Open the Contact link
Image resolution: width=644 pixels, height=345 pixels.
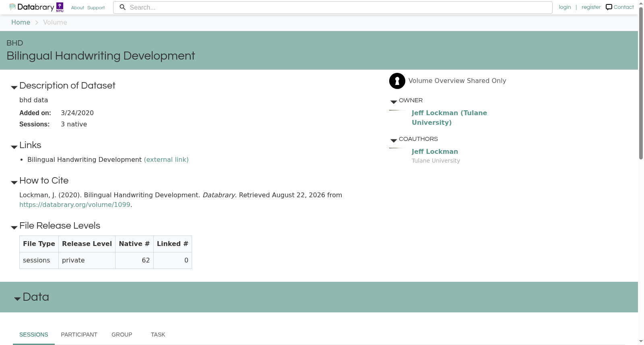pos(623,7)
